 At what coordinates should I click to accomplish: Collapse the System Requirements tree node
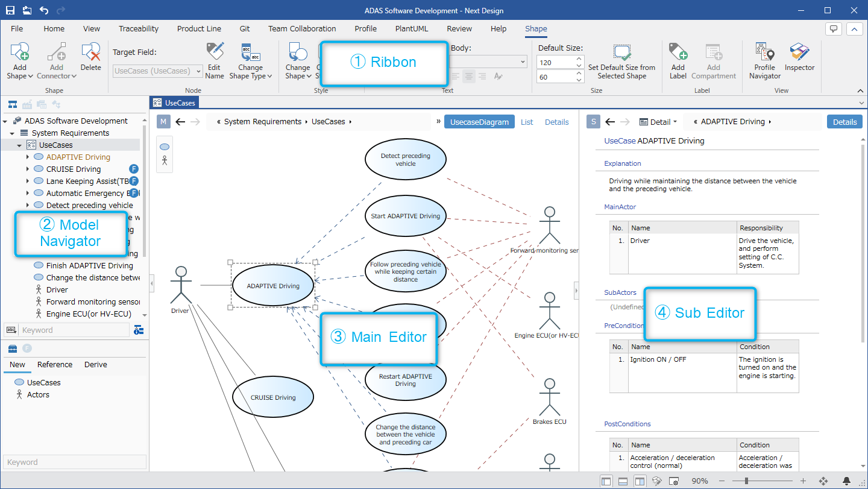point(12,133)
